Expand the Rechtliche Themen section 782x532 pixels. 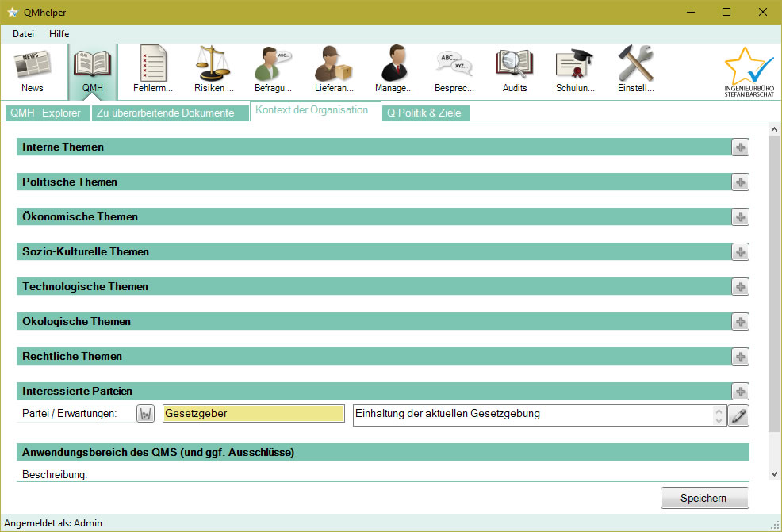coord(740,356)
